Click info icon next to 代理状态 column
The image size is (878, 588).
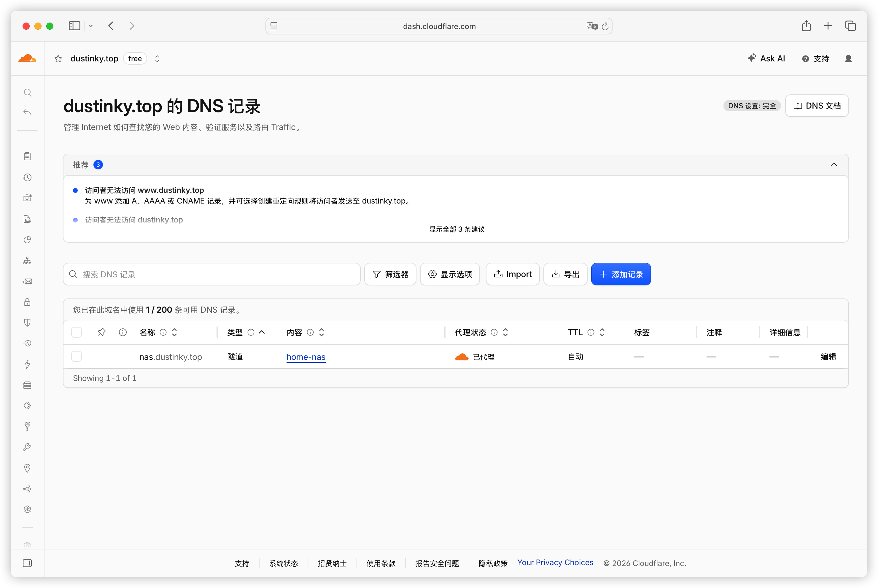[494, 332]
